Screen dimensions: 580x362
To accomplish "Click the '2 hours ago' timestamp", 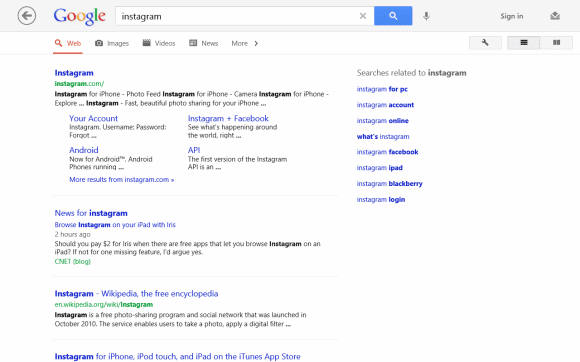I will point(72,234).
